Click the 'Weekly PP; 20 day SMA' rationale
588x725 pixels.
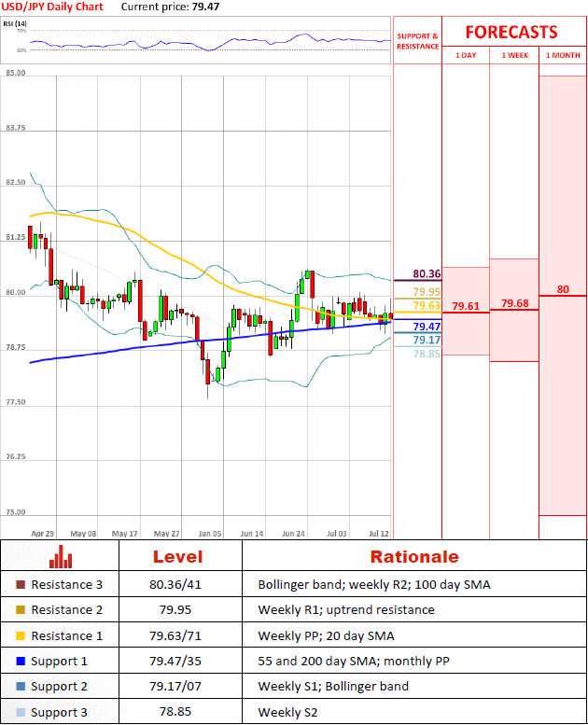(326, 635)
